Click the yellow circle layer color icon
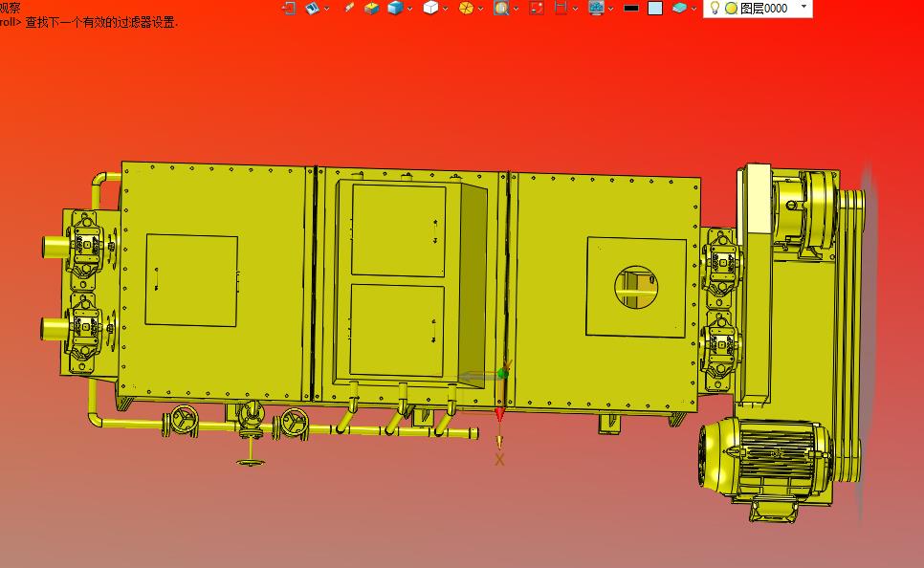This screenshot has width=924, height=568. [x=732, y=9]
